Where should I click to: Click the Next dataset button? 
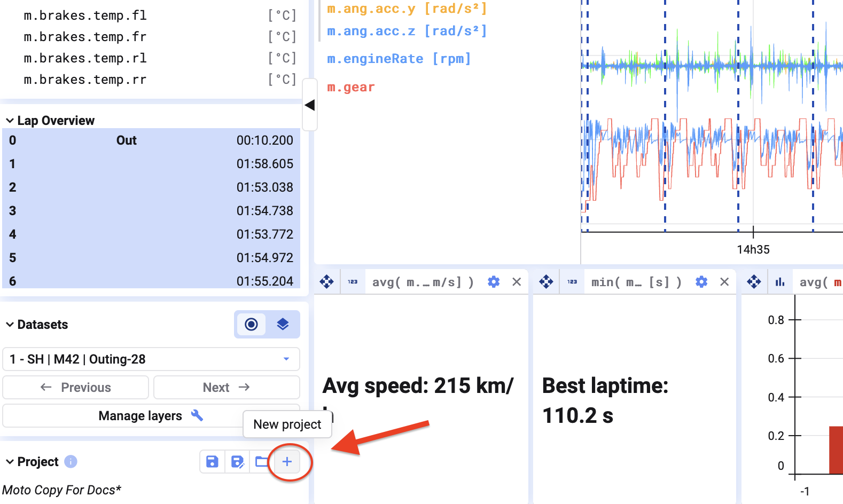(x=227, y=388)
